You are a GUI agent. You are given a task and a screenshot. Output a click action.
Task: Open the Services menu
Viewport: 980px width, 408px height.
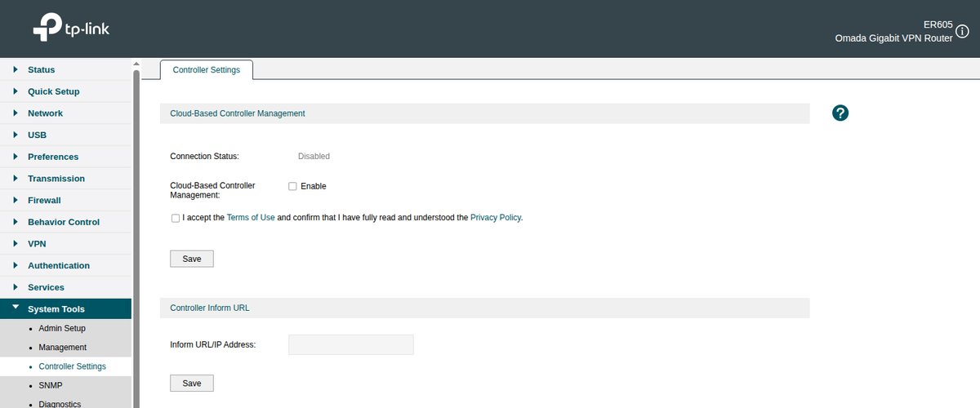65,287
